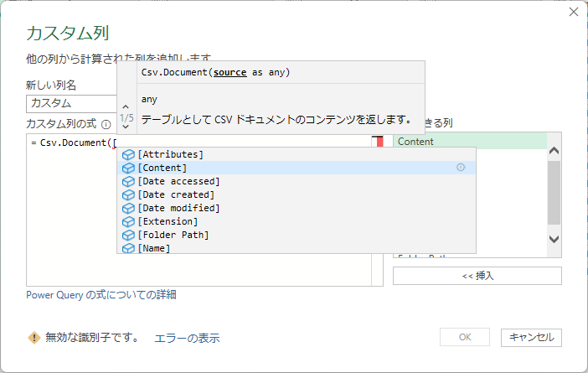Viewport: 588px width, 373px height.
Task: Click the info icon beside カスタム列の式
Action: click(x=106, y=123)
